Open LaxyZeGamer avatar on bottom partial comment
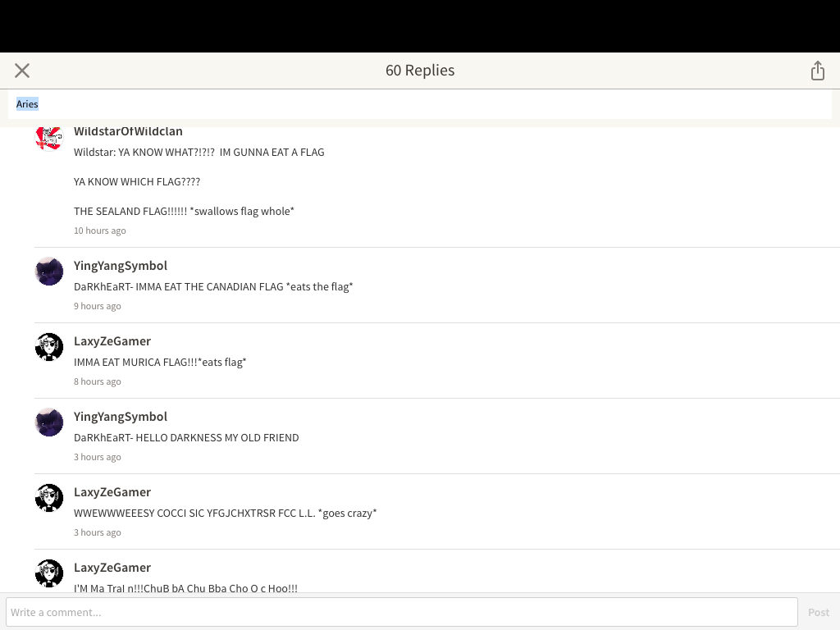 coord(49,573)
